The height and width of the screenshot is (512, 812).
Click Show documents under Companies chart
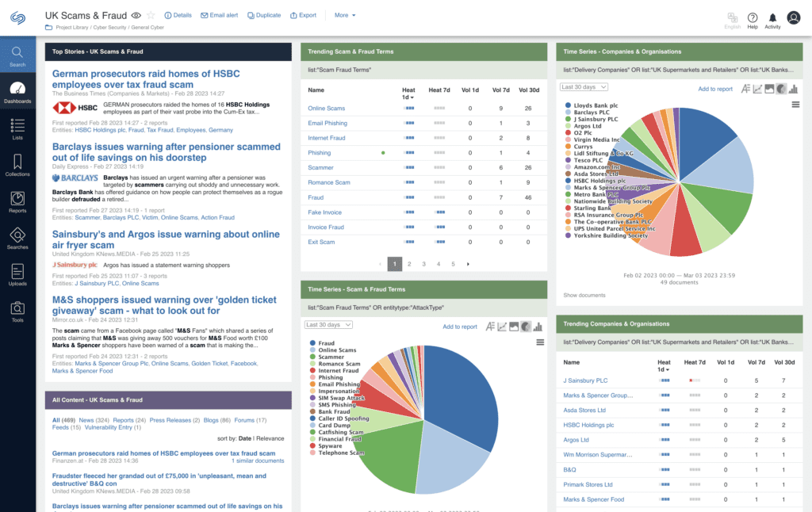click(584, 295)
